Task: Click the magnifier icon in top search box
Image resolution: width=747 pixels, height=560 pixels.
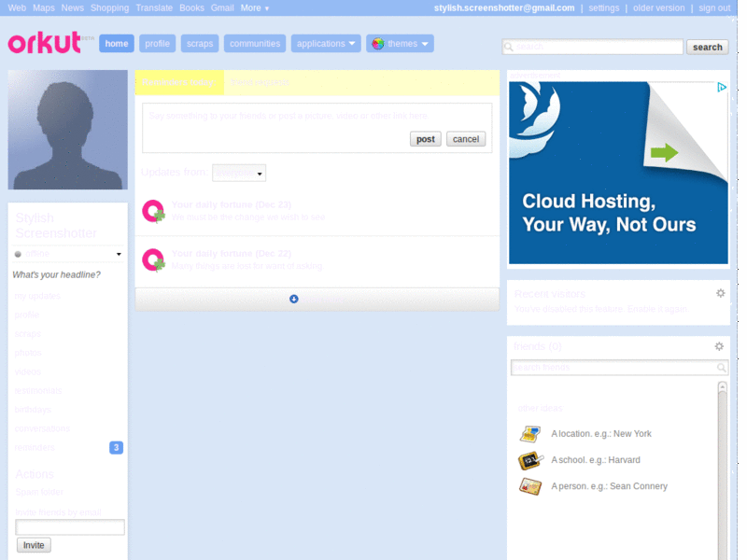Action: click(x=508, y=47)
